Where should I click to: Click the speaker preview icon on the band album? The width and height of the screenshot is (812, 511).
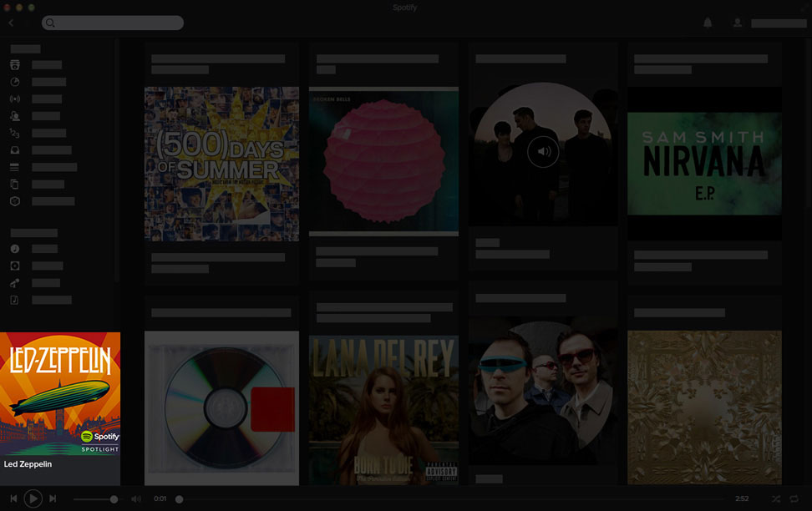tap(542, 151)
